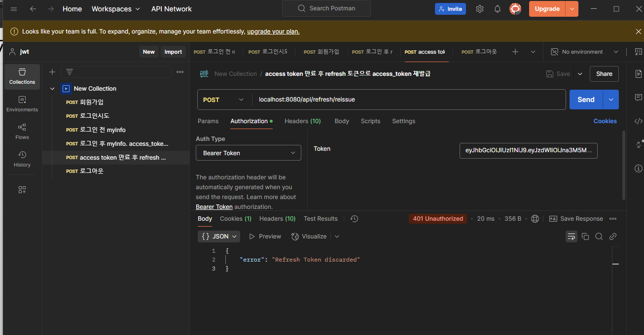
Task: Add a new collection with the plus icon
Action: 52,72
